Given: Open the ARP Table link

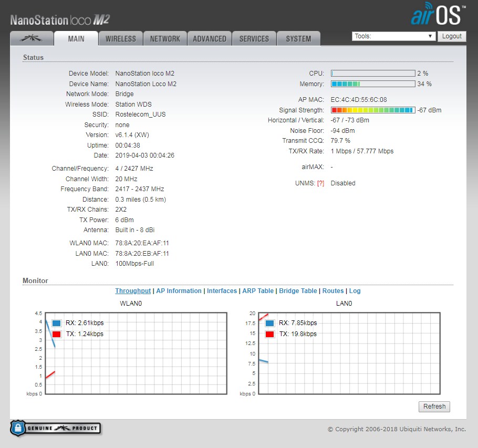Looking at the screenshot, I should click(x=258, y=291).
